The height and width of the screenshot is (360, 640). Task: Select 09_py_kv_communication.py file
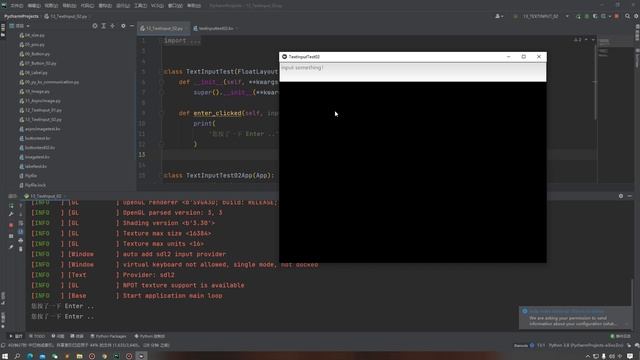(x=49, y=82)
